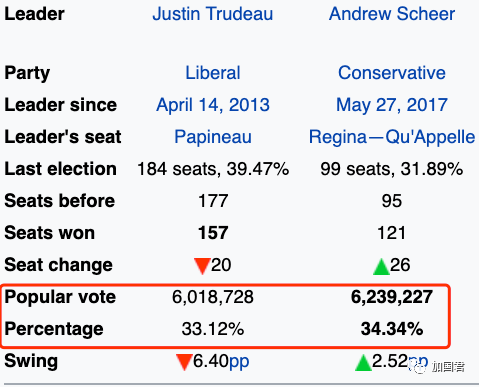Viewport: 479px width, 387px height.
Task: Open the Liberal party link
Action: [x=213, y=73]
